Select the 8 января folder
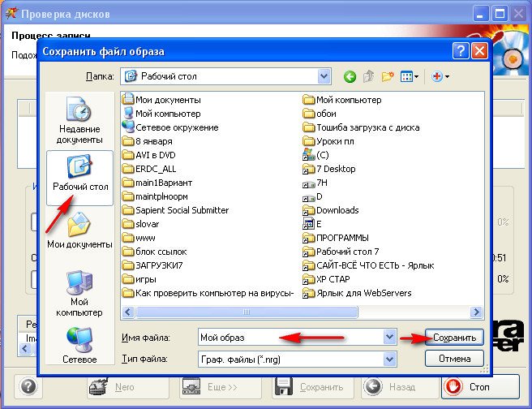Screen dimensions: 532x409 [x=148, y=141]
